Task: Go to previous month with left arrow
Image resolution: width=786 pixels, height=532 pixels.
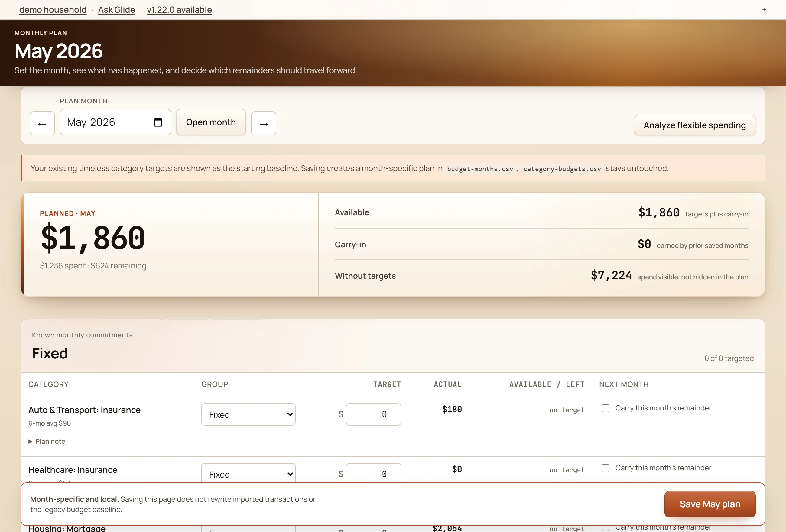Action: click(x=42, y=123)
